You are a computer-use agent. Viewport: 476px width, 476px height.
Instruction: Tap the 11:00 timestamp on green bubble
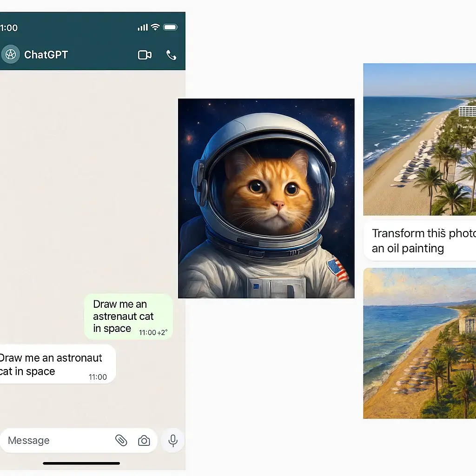click(x=147, y=332)
